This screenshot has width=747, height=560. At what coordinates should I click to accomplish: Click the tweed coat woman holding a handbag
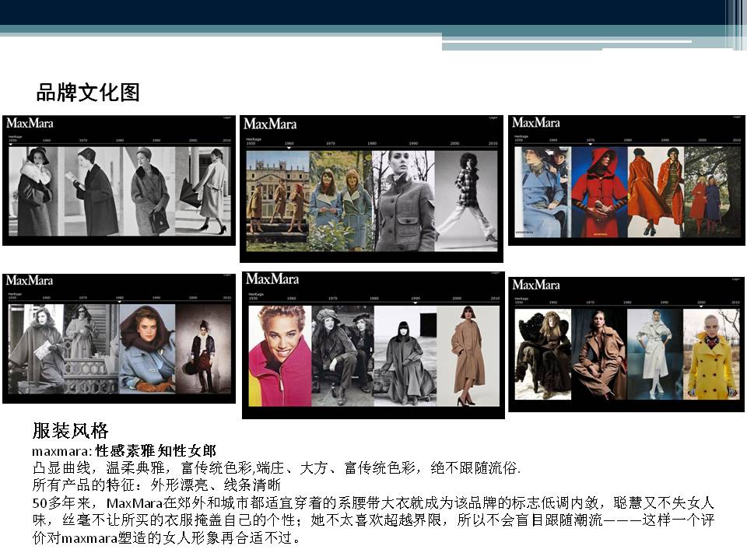(149, 191)
